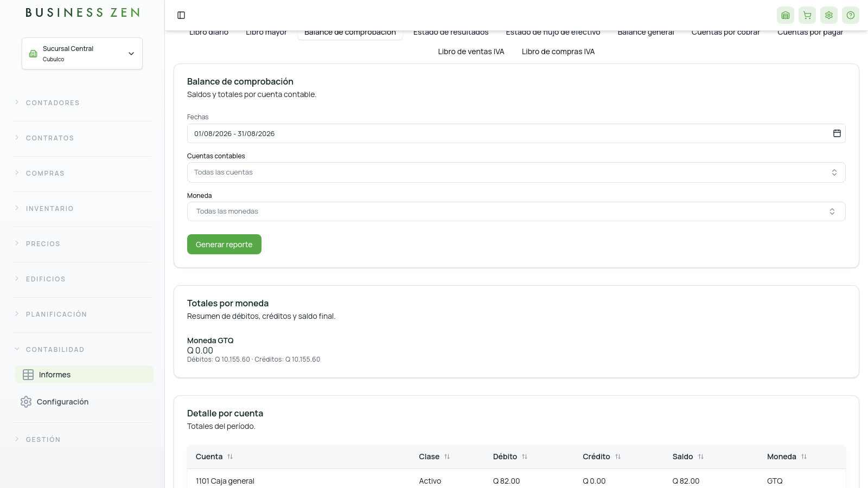This screenshot has width=868, height=488.
Task: Sort table by Saldo column arrows
Action: [701, 457]
